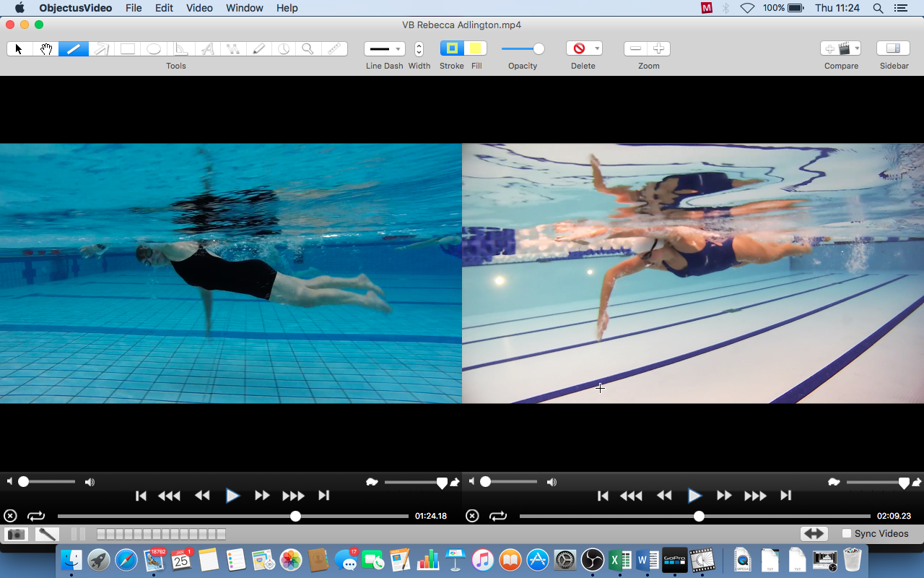Skip left video to start
Image resolution: width=924 pixels, height=578 pixels.
pos(141,496)
